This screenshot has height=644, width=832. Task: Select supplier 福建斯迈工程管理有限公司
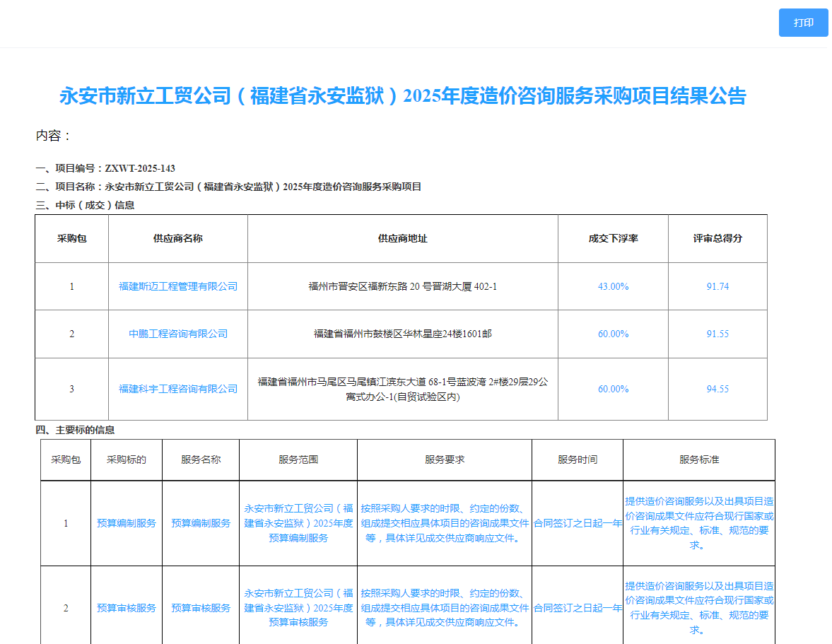click(178, 286)
